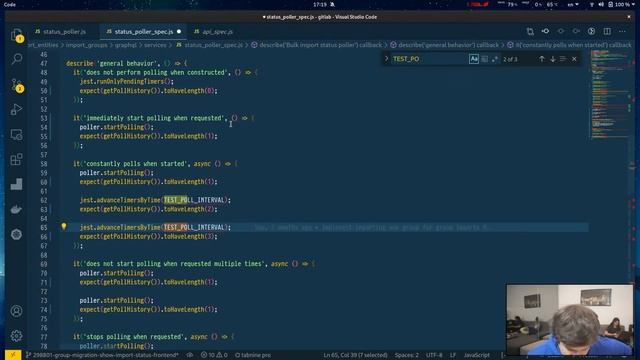Open the Extensions view
The height and width of the screenshot is (360, 640).
[16, 159]
